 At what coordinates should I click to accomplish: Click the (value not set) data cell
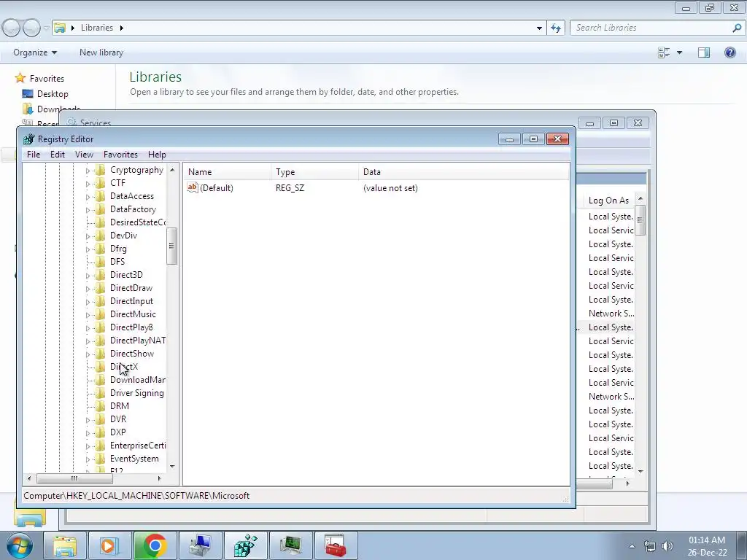(390, 188)
